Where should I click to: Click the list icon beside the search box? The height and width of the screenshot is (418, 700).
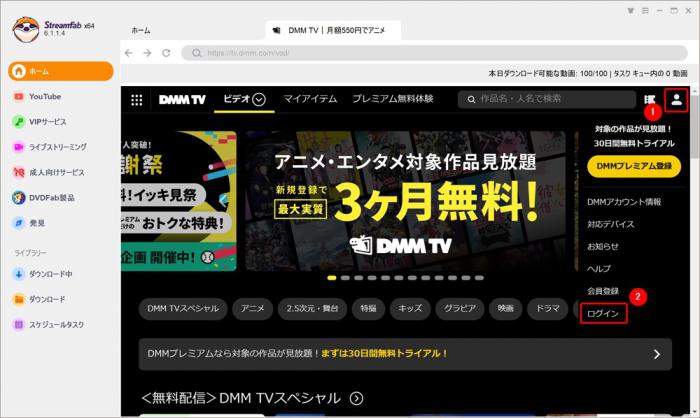(650, 100)
